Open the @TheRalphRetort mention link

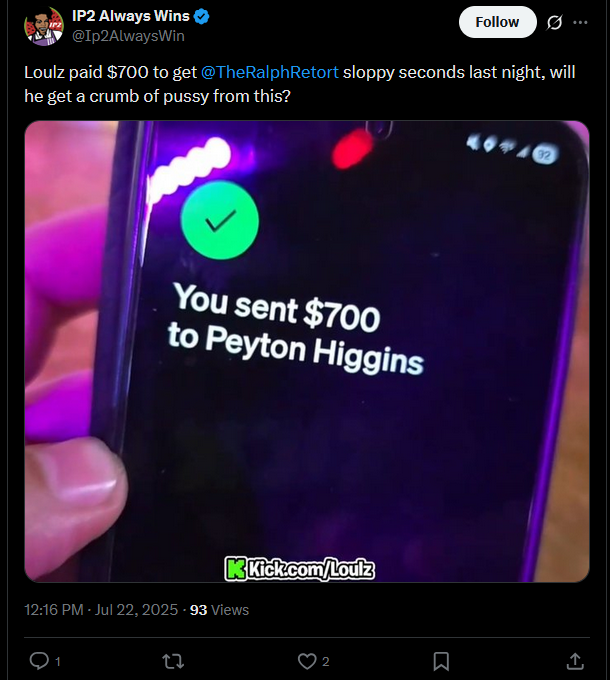pos(269,72)
